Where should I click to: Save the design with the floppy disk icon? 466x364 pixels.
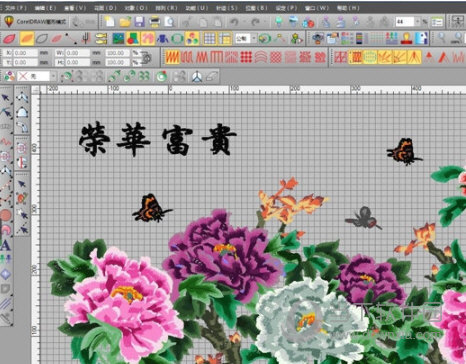pyautogui.click(x=140, y=22)
